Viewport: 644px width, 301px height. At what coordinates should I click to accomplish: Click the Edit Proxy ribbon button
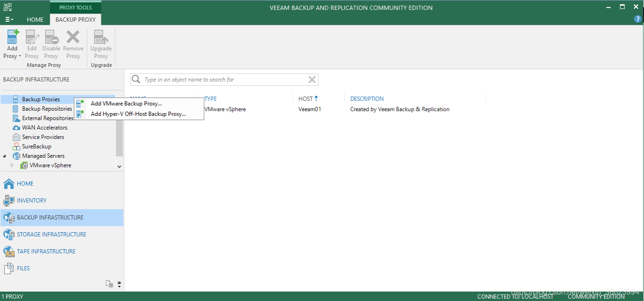(x=32, y=44)
